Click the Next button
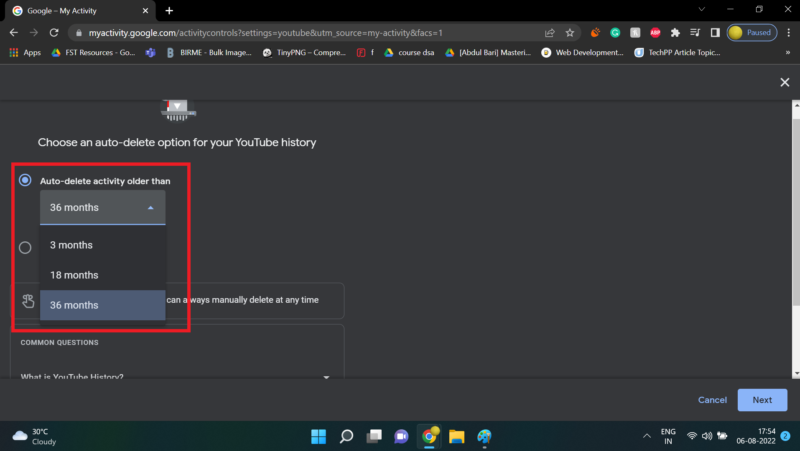 coord(762,400)
